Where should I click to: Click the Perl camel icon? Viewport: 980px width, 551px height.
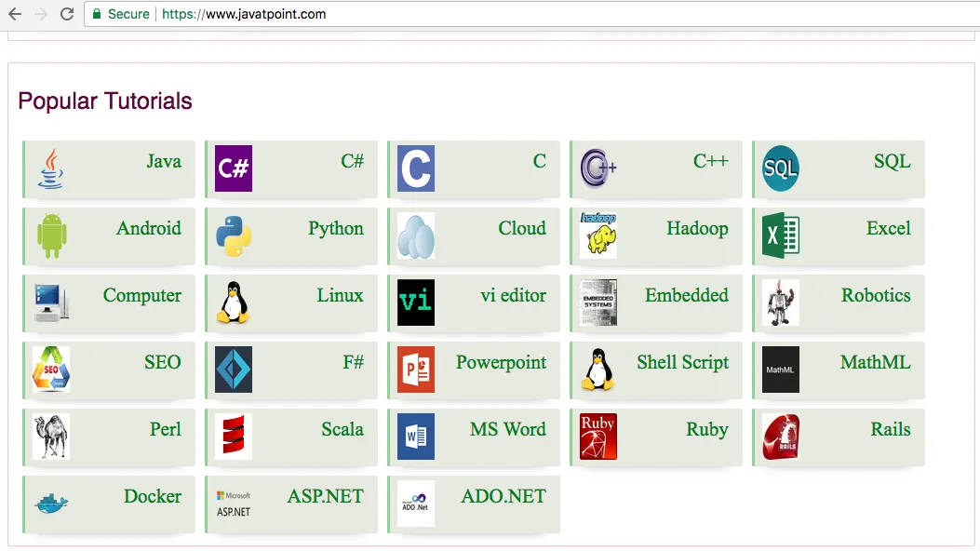[x=50, y=436]
